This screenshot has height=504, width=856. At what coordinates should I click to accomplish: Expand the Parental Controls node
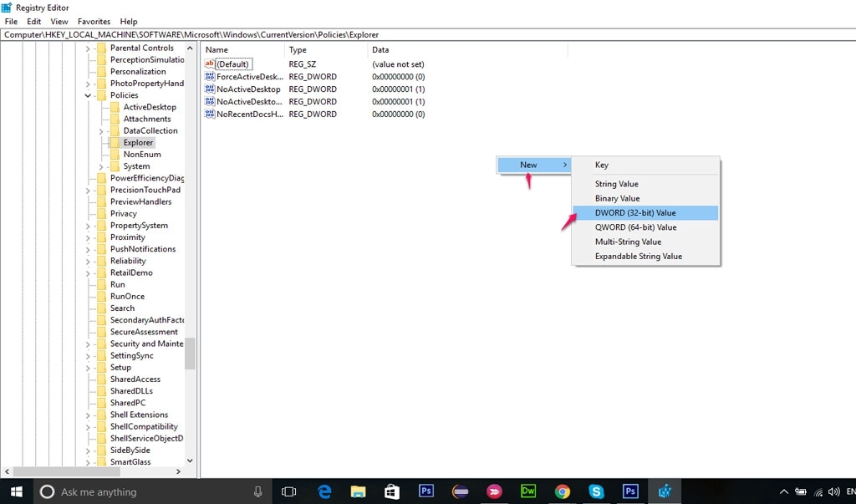[89, 48]
